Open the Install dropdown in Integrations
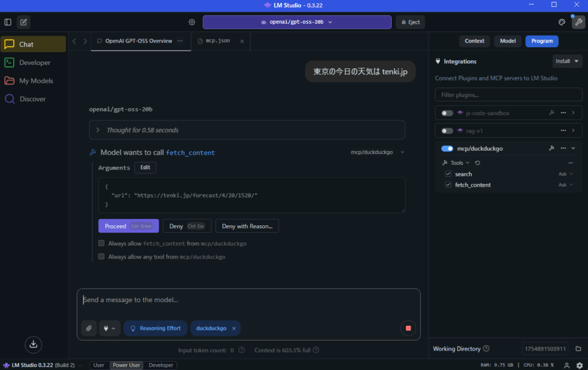The height and width of the screenshot is (370, 588). click(567, 61)
